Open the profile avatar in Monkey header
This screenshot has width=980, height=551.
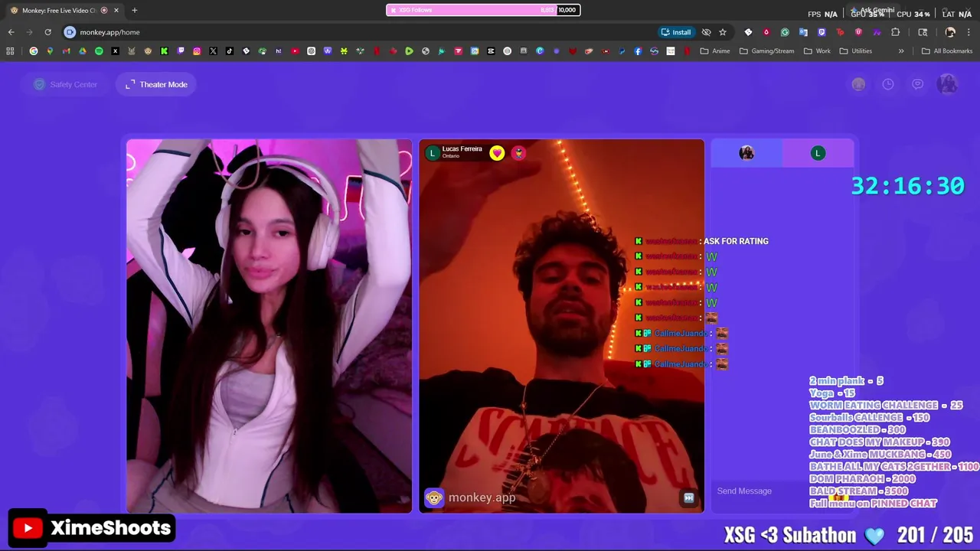(x=948, y=84)
